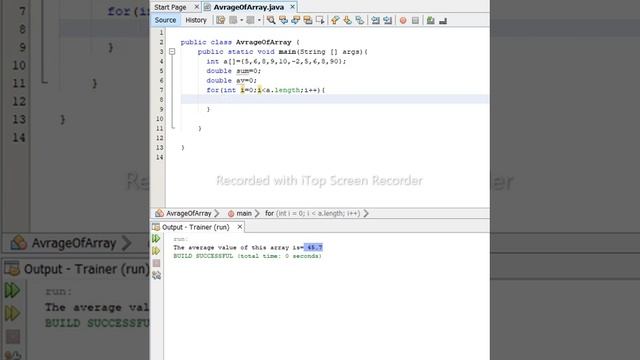The image size is (640, 360).
Task: Click the 'for(int i=0;i<a.length;i++)' code line
Action: (266, 90)
